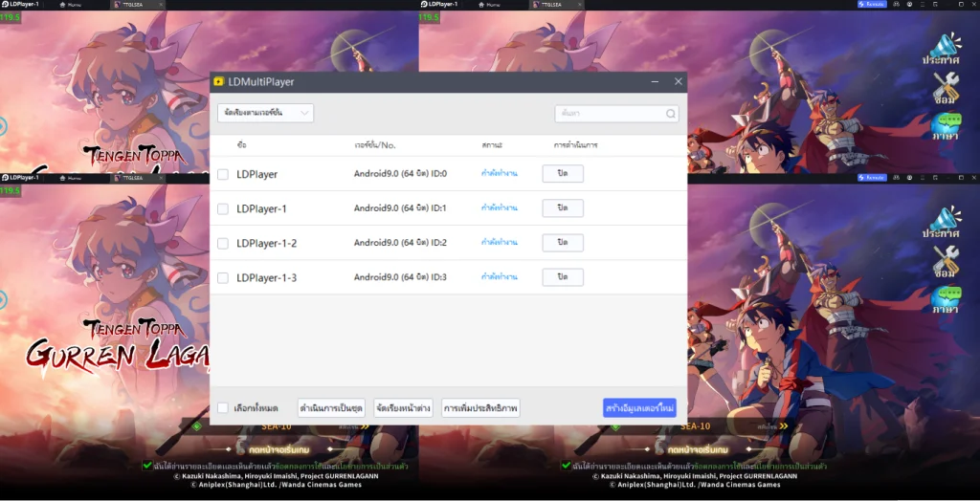Close TTGLSEA tab in top-left emulator
Viewport: 980px width, 501px height.
(161, 5)
